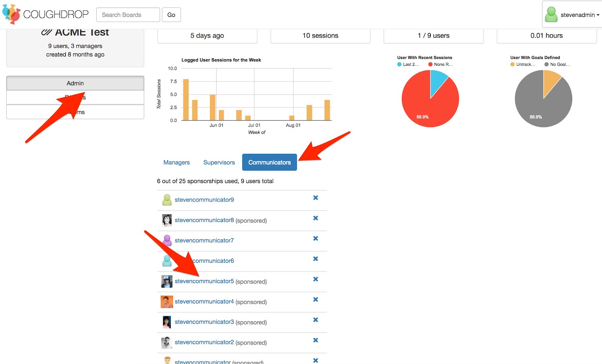
Task: Open the stevencommunicator7 user link
Action: tap(204, 240)
